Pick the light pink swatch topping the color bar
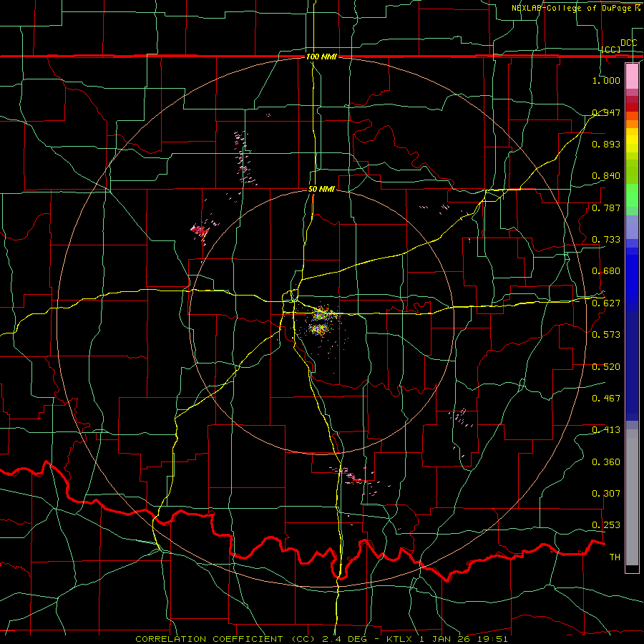This screenshot has height=644, width=644. (x=632, y=76)
